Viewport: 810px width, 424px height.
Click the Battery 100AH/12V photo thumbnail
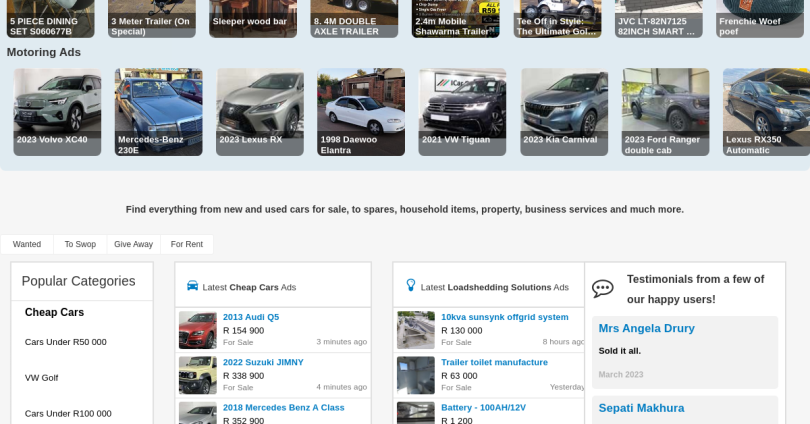(416, 413)
